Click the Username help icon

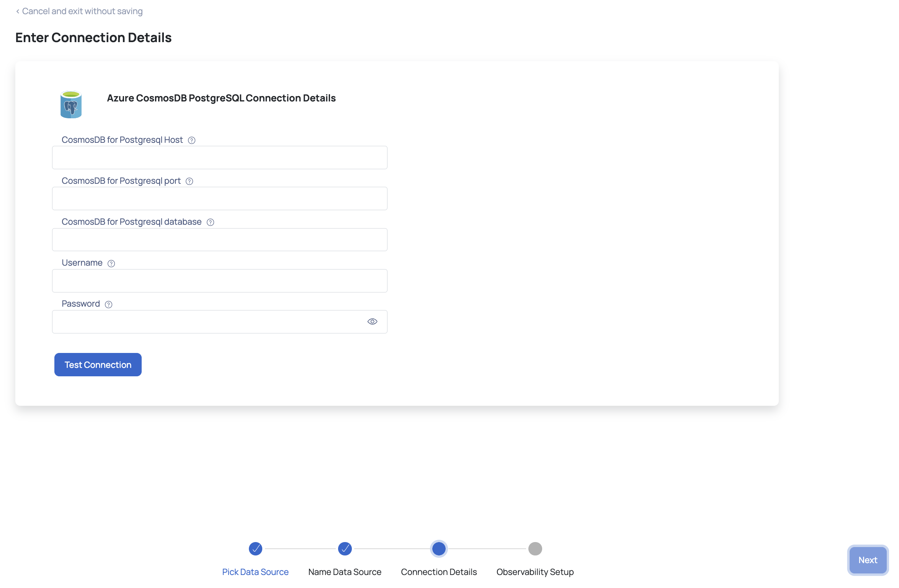click(x=111, y=263)
